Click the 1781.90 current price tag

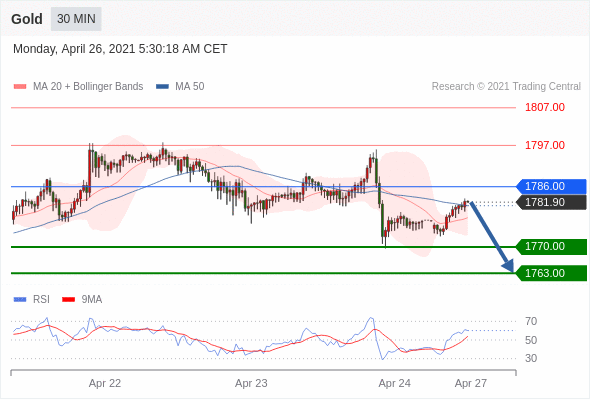point(551,202)
